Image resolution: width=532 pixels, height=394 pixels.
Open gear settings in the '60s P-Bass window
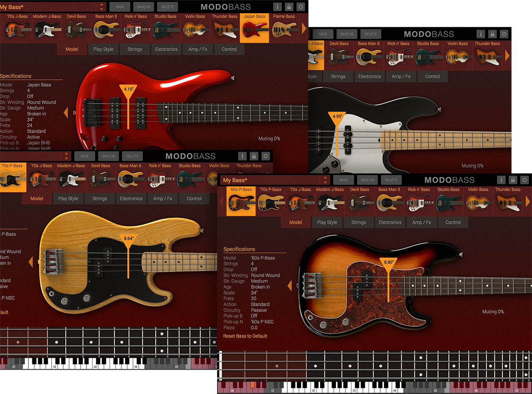tap(524, 180)
